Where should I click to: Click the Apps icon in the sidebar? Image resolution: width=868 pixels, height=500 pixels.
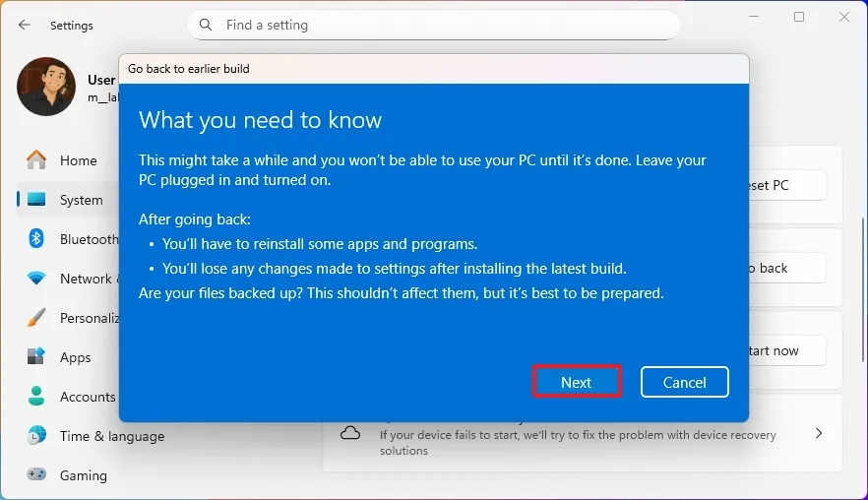[x=36, y=356]
